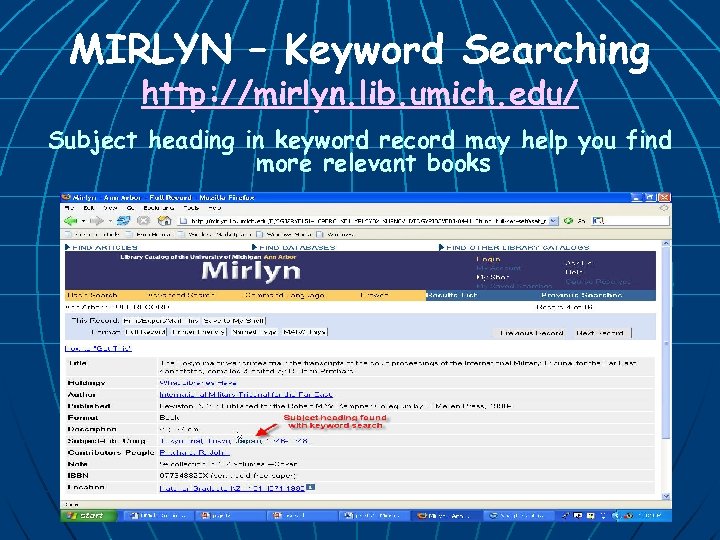Image resolution: width=720 pixels, height=540 pixels.
Task: Open the View menu in Firefox
Action: 110,208
